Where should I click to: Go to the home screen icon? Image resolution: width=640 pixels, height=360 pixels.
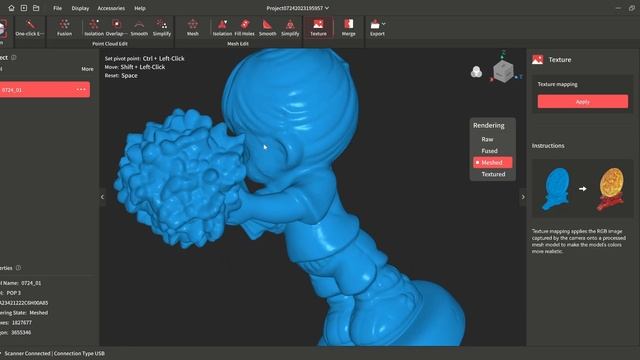point(11,8)
